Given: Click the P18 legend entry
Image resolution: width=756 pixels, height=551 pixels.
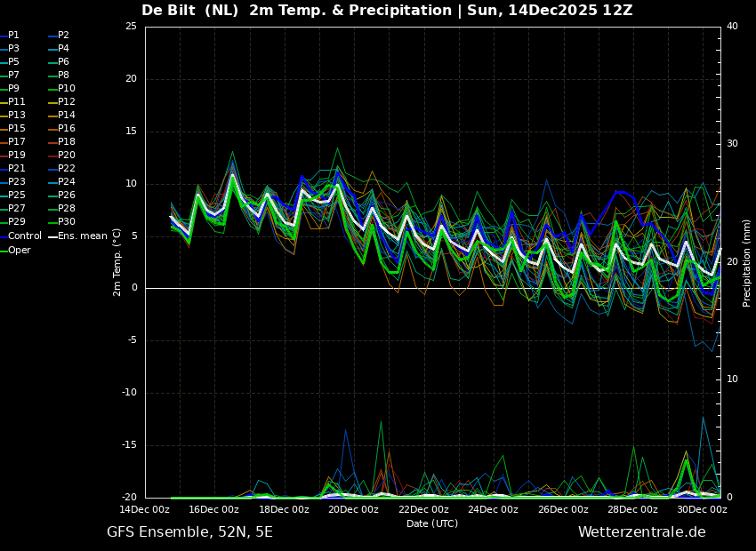Looking at the screenshot, I should [67, 142].
